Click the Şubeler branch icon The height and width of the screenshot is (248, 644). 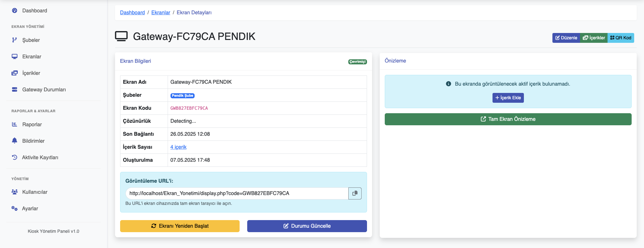point(15,40)
